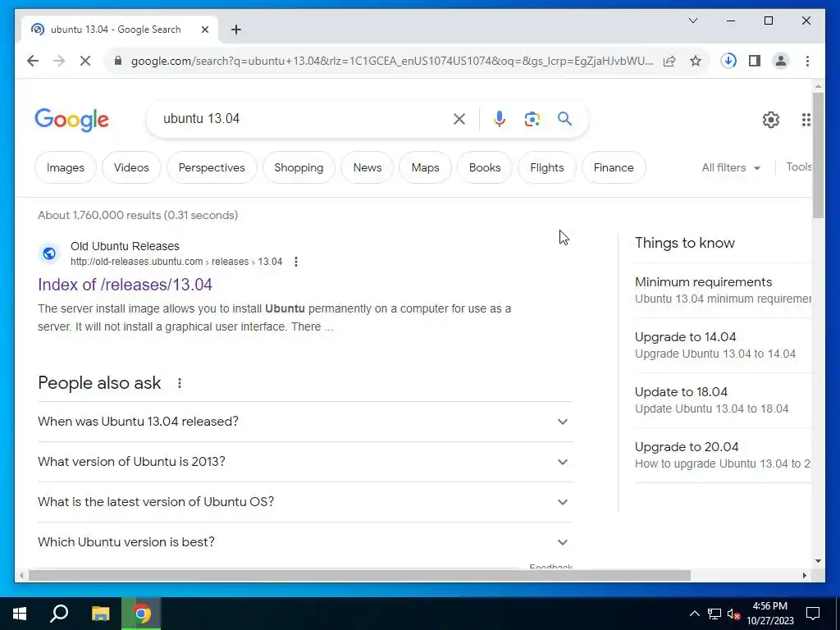This screenshot has height=630, width=840.
Task: Switch to the Images filter
Action: [x=66, y=167]
